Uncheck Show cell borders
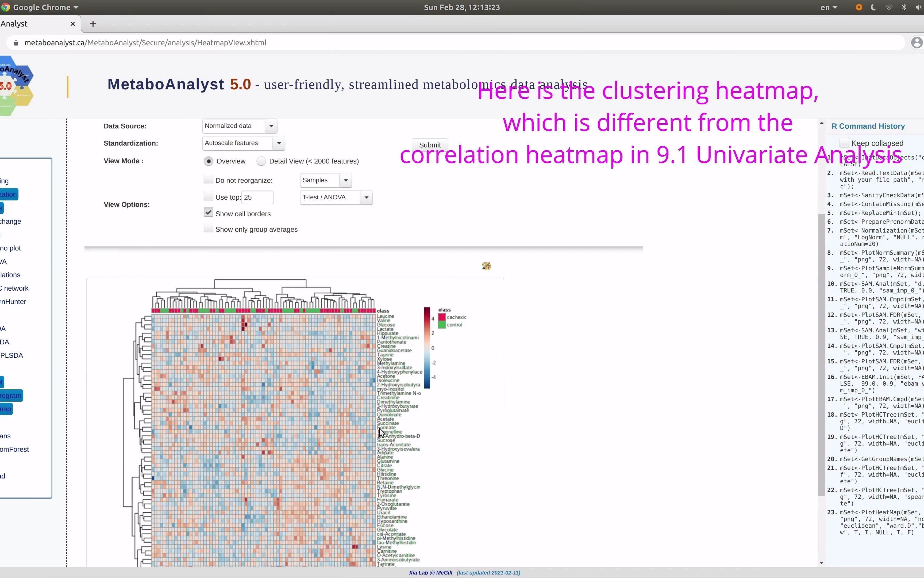This screenshot has width=924, height=578. coord(209,212)
